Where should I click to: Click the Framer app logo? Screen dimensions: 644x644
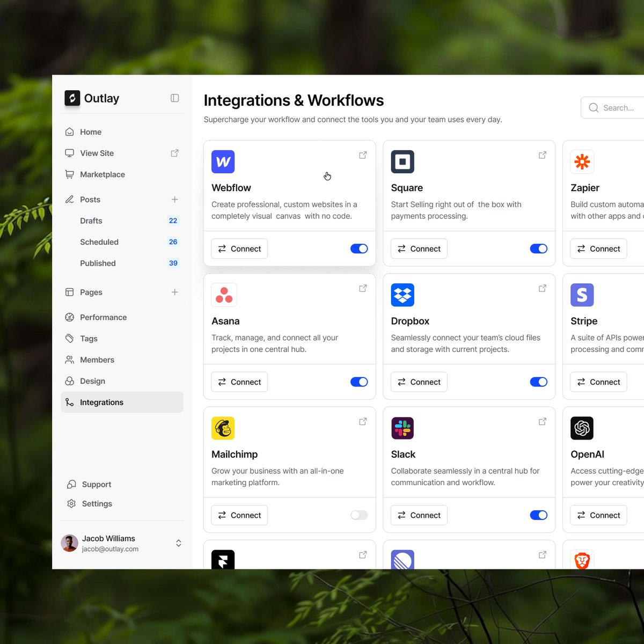pos(223,559)
